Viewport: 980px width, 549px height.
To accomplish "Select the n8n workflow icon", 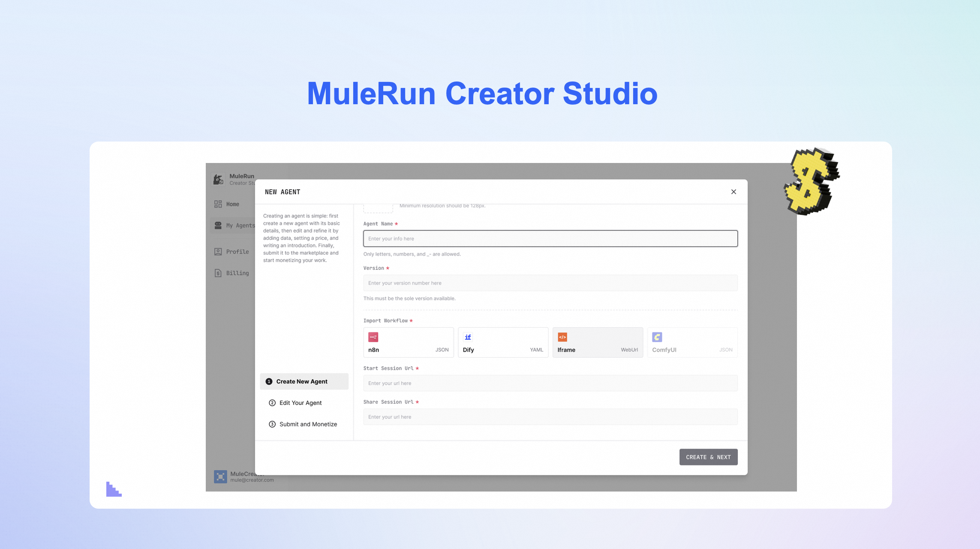I will (373, 337).
